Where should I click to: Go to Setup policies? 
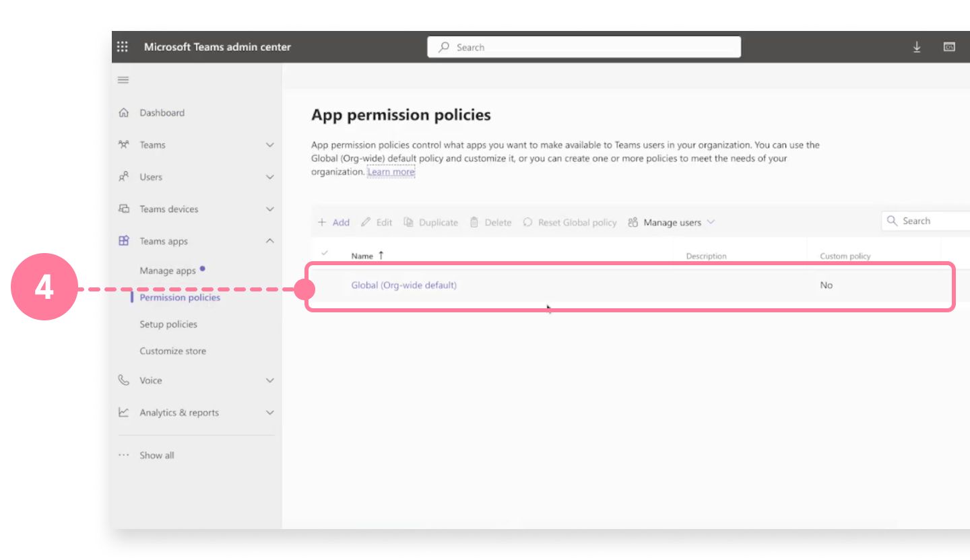[168, 324]
